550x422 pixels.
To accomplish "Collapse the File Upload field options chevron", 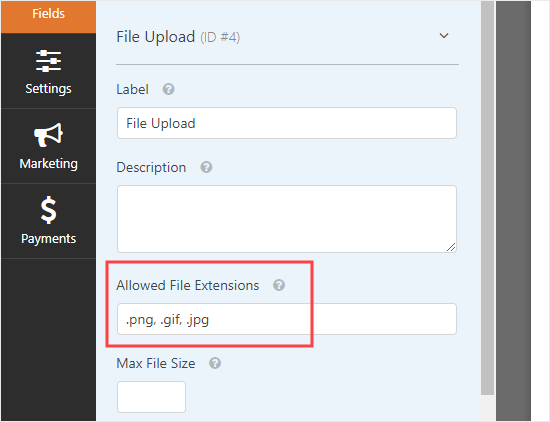I will tap(444, 36).
